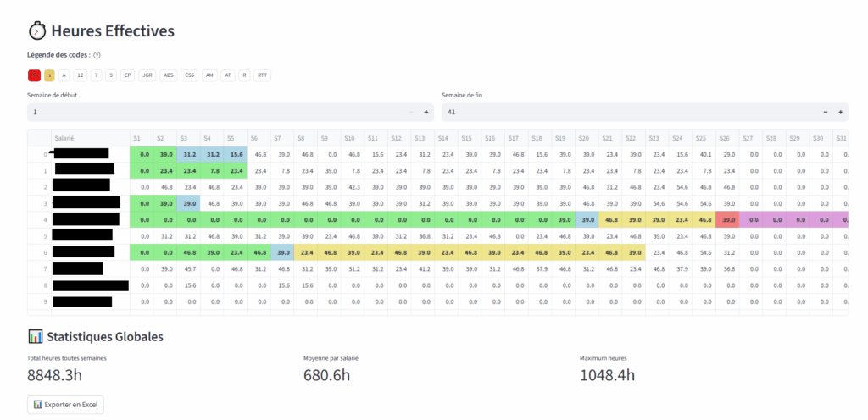Decrease Semaine de fin with minus button

[x=825, y=112]
